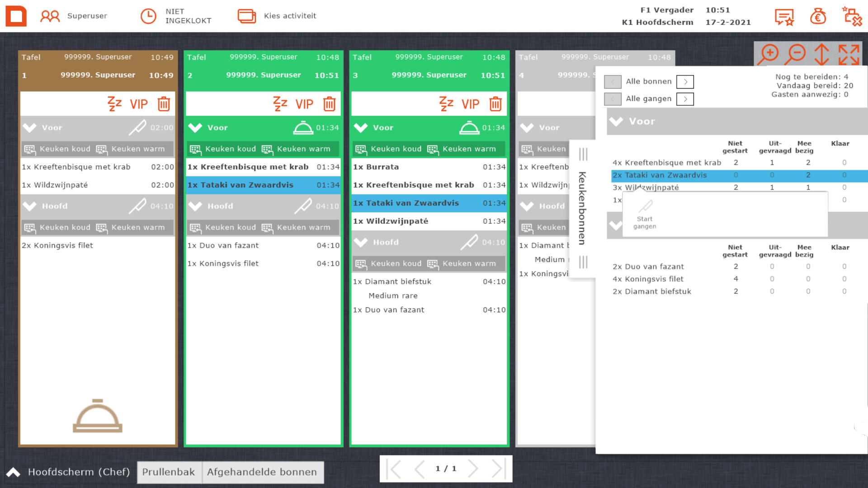Snooze table 2 order with Zz icon

click(x=280, y=104)
